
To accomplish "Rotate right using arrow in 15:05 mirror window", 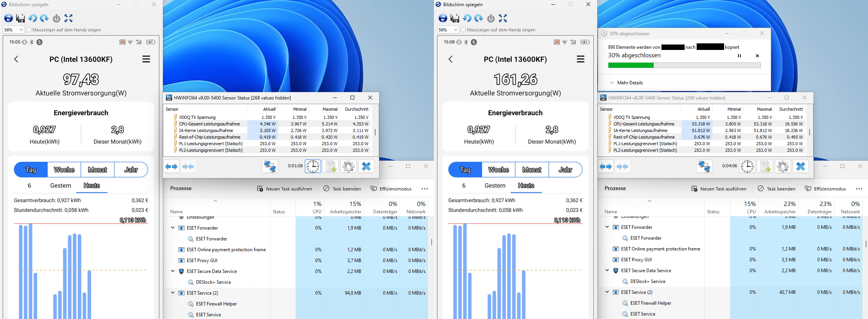I will 44,18.
